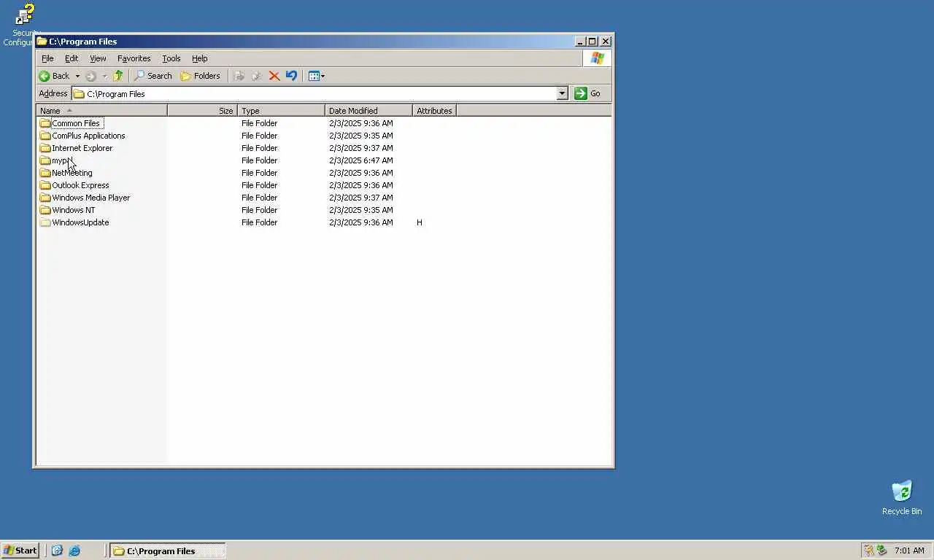Select the hidden WindowsUpdate folder icon

[x=45, y=222]
